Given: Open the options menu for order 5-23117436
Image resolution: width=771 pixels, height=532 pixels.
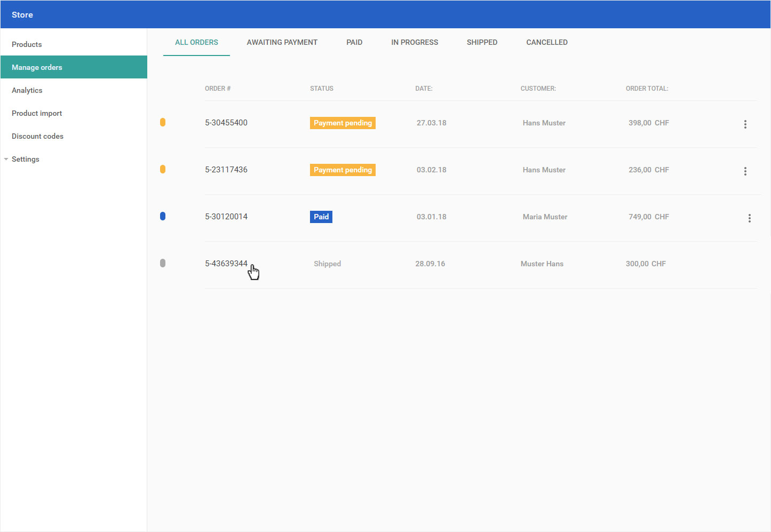Looking at the screenshot, I should (x=745, y=171).
